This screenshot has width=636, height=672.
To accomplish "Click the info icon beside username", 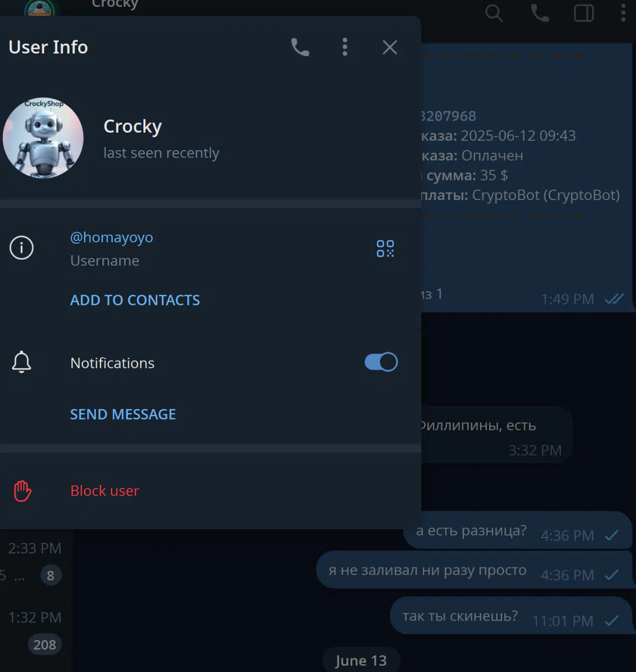I will coord(22,248).
